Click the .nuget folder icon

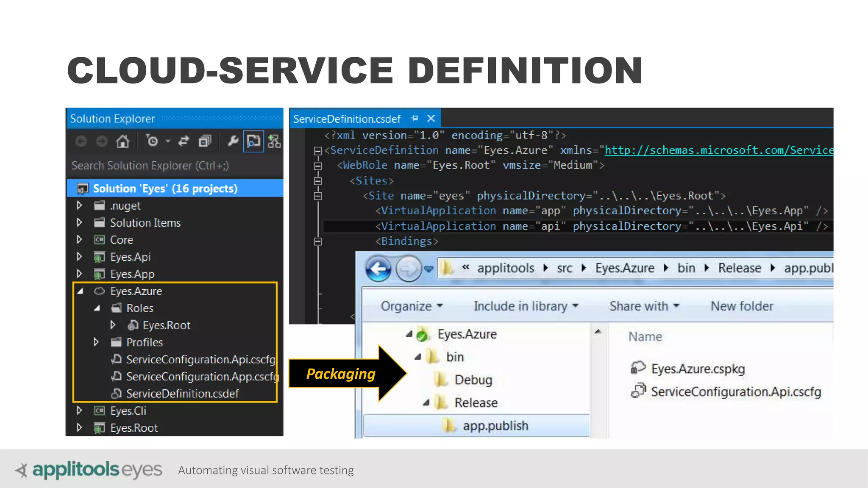pos(99,205)
